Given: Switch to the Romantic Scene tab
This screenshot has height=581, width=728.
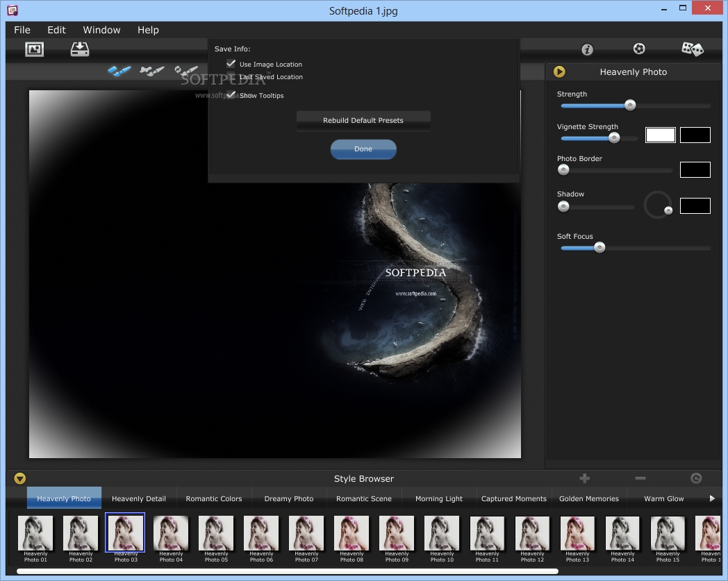Looking at the screenshot, I should pyautogui.click(x=364, y=498).
